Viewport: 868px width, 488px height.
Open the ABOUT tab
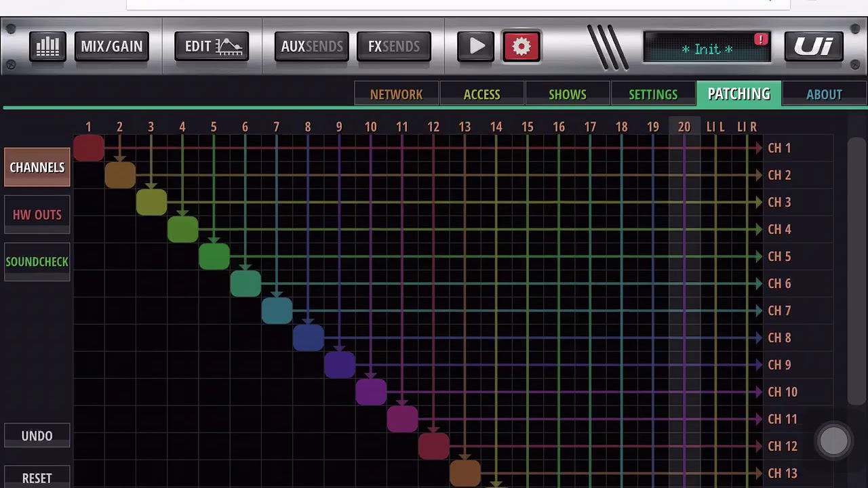825,94
